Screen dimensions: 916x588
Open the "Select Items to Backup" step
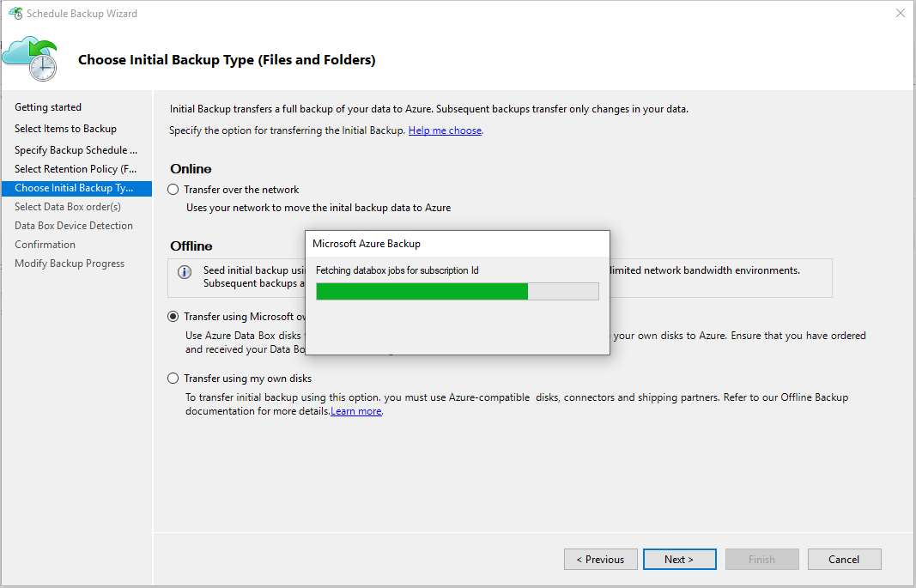[x=64, y=128]
